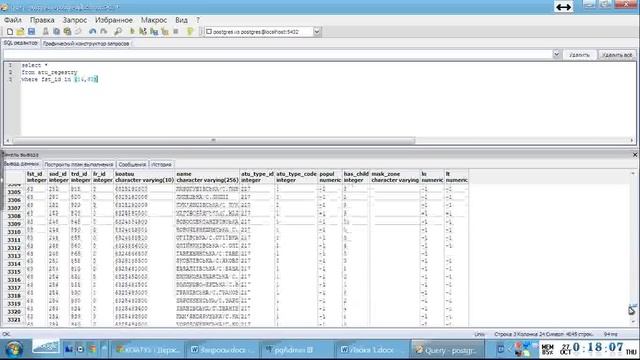Open the Вид menu

pyautogui.click(x=181, y=20)
